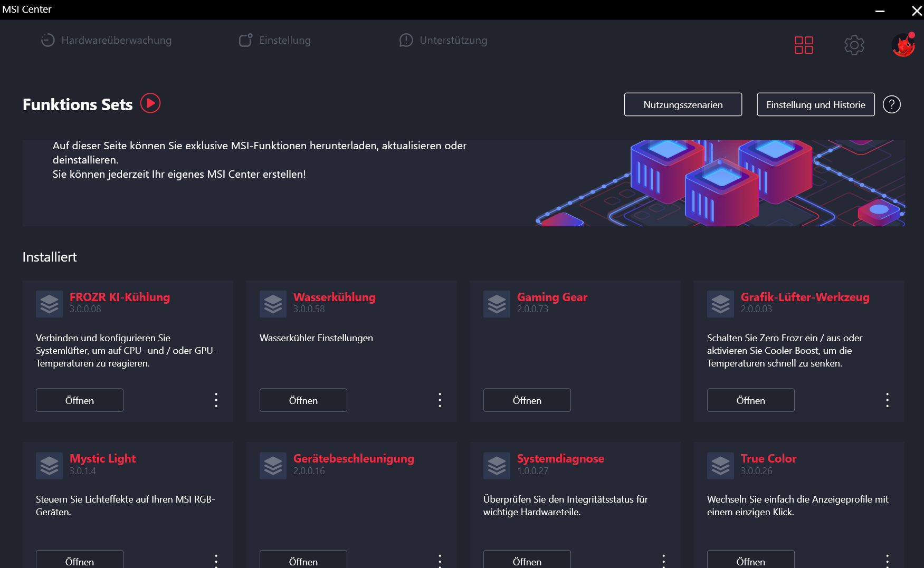
Task: Open True Color with Öffnen button
Action: click(x=751, y=560)
